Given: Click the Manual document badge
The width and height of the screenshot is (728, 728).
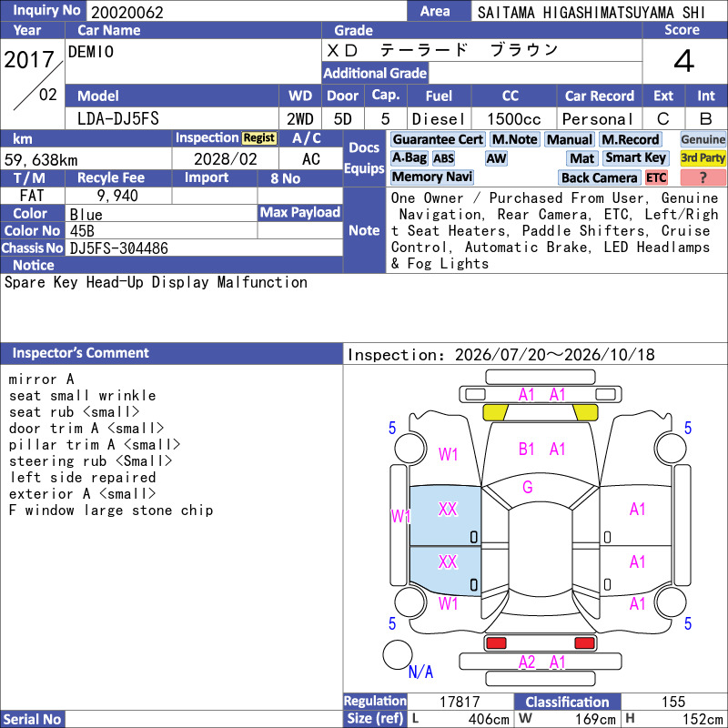Looking at the screenshot, I should tap(570, 139).
